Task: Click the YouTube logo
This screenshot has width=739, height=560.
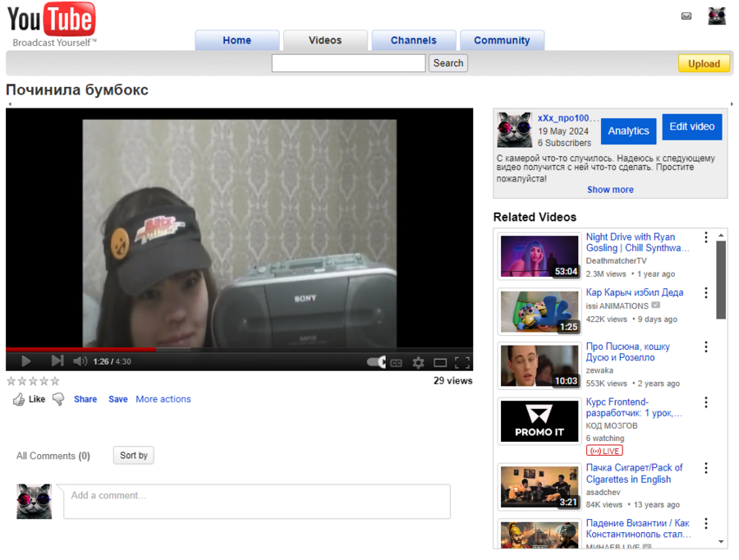Action: pos(52,24)
